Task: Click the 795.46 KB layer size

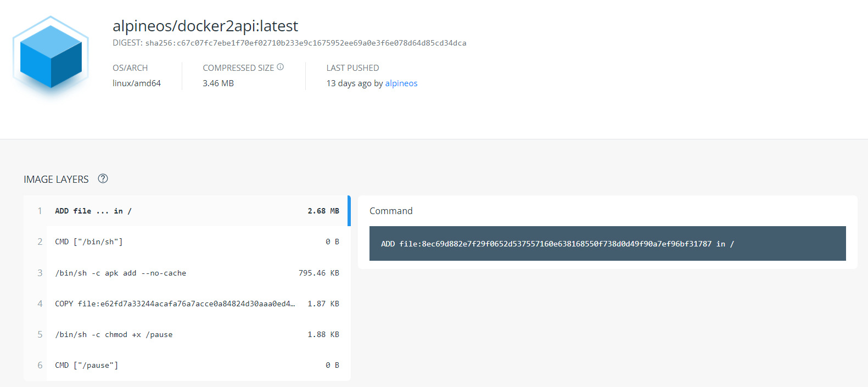Action: [x=318, y=273]
